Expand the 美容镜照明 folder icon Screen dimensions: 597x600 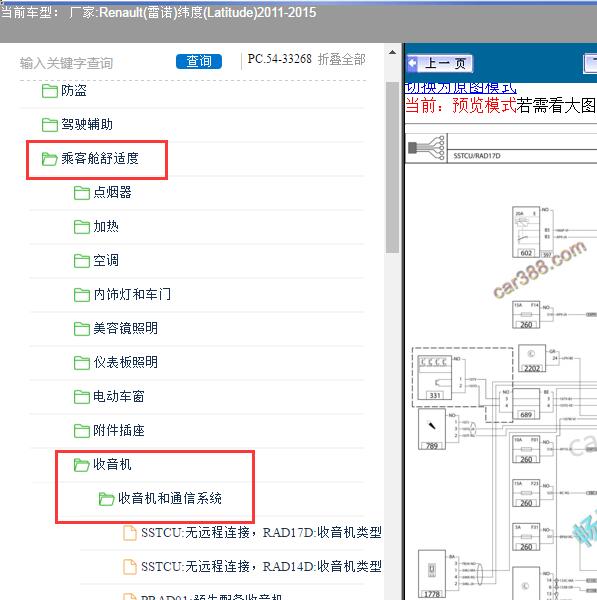pos(82,329)
